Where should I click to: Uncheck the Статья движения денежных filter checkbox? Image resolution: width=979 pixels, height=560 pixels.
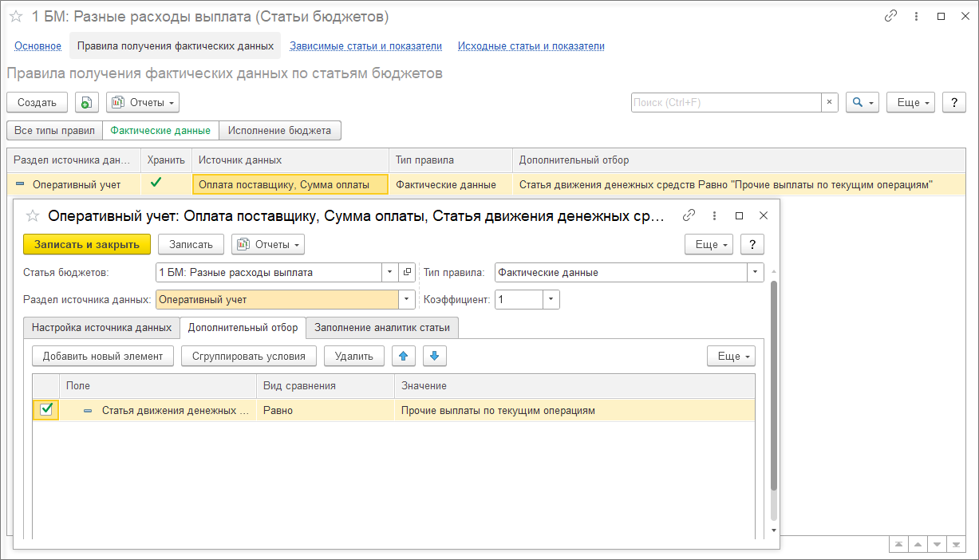[x=46, y=410]
